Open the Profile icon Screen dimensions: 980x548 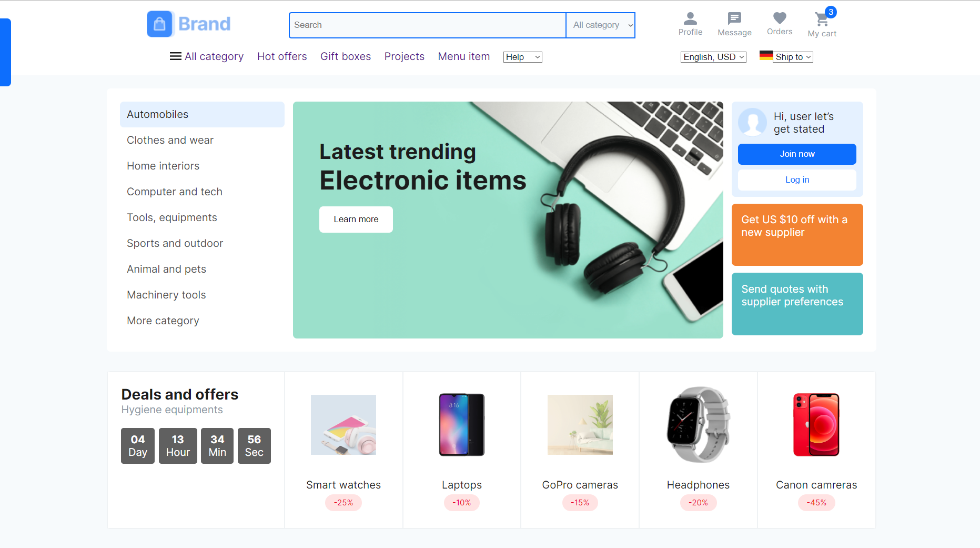pyautogui.click(x=690, y=19)
